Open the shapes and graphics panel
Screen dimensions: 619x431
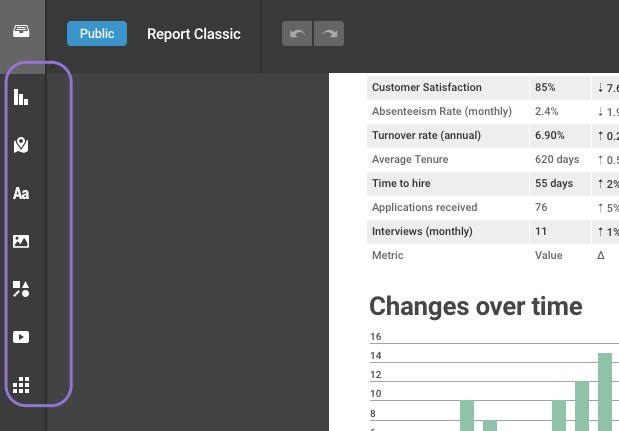point(21,289)
